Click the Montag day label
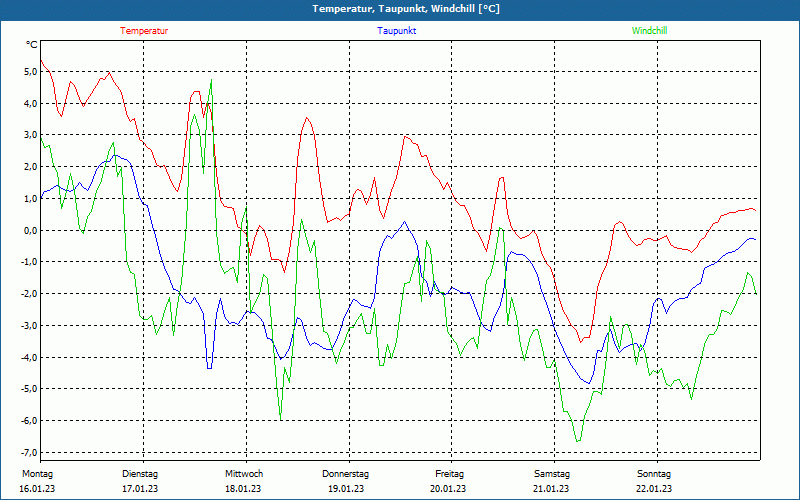800x500 pixels. click(x=37, y=474)
